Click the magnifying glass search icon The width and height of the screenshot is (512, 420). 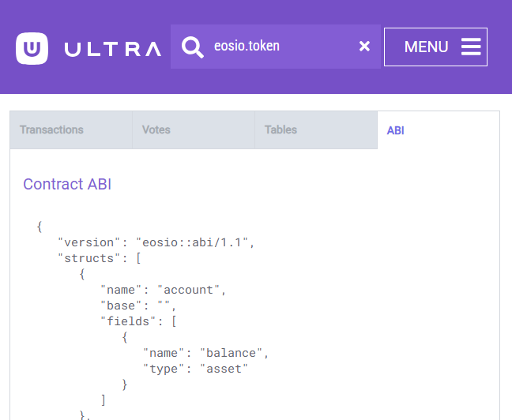(x=193, y=47)
